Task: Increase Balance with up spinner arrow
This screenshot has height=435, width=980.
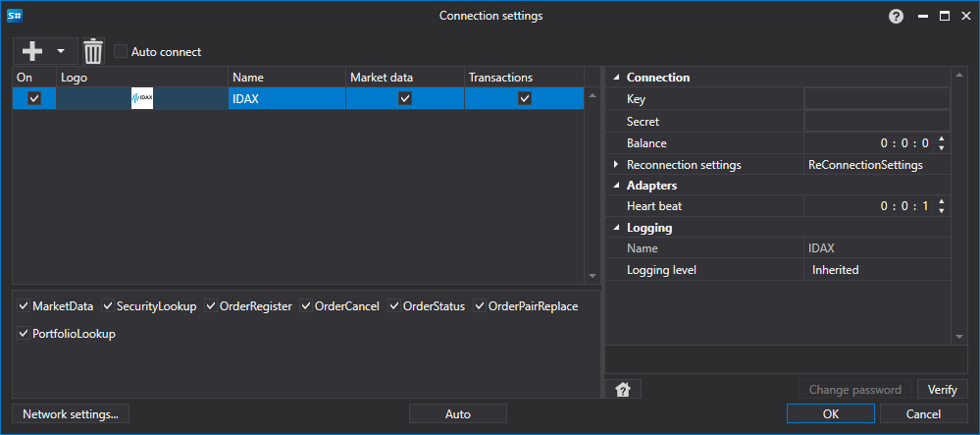Action: [x=941, y=139]
